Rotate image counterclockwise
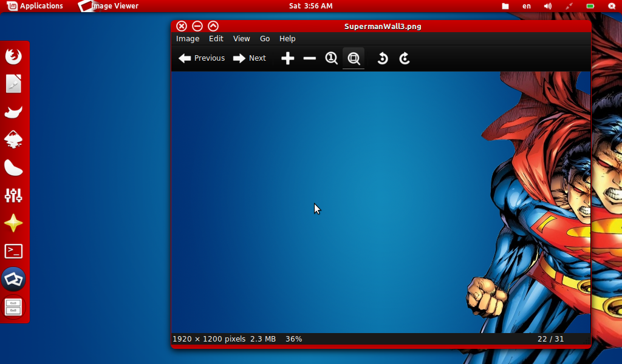Screen dimensions: 622x364 coord(383,58)
